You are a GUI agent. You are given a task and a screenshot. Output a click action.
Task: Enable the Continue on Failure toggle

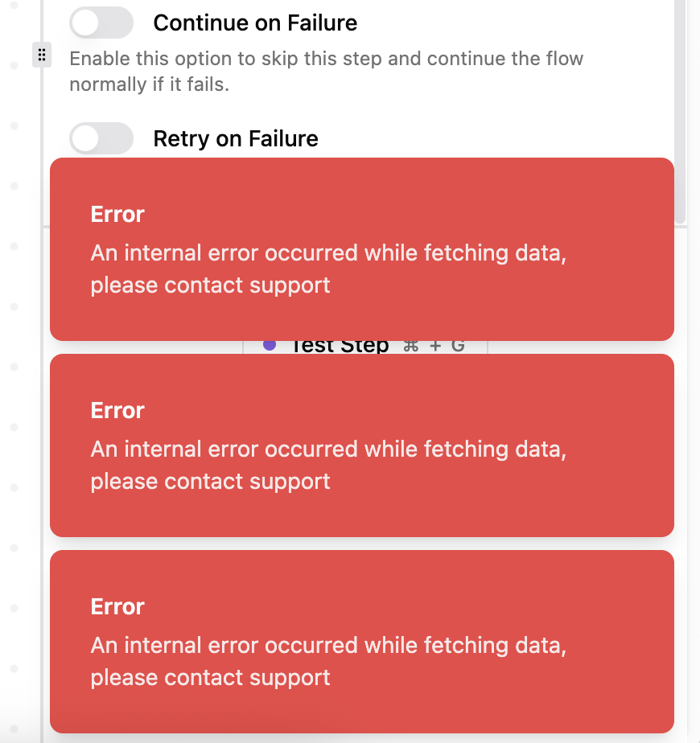click(x=101, y=23)
